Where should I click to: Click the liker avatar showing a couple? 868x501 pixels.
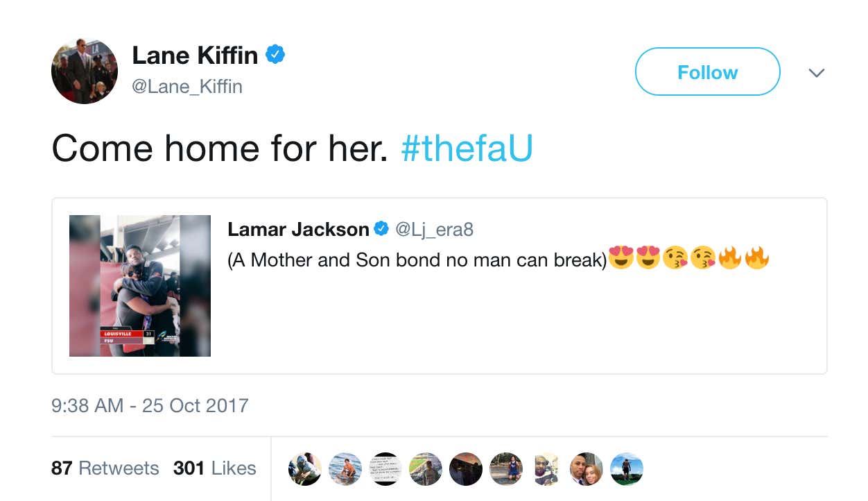587,469
